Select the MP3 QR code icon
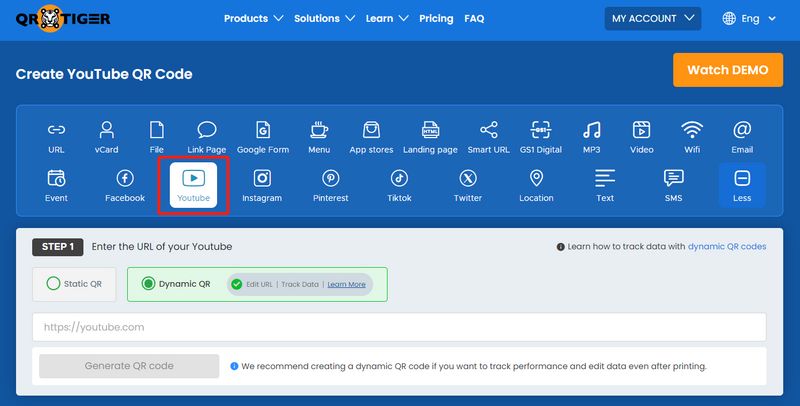 pos(591,137)
